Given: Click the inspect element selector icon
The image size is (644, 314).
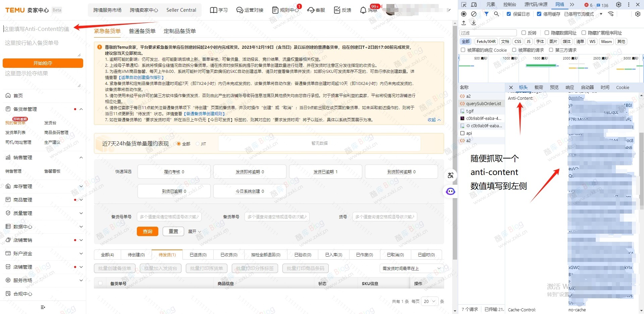Looking at the screenshot, I should point(464,5).
